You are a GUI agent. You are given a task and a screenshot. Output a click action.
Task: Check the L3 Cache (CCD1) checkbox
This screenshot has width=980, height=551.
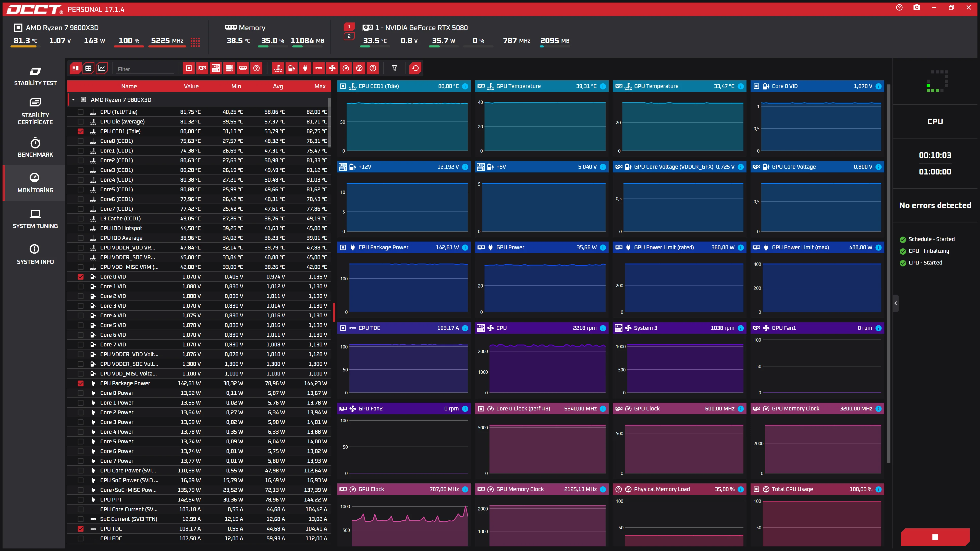(x=81, y=219)
